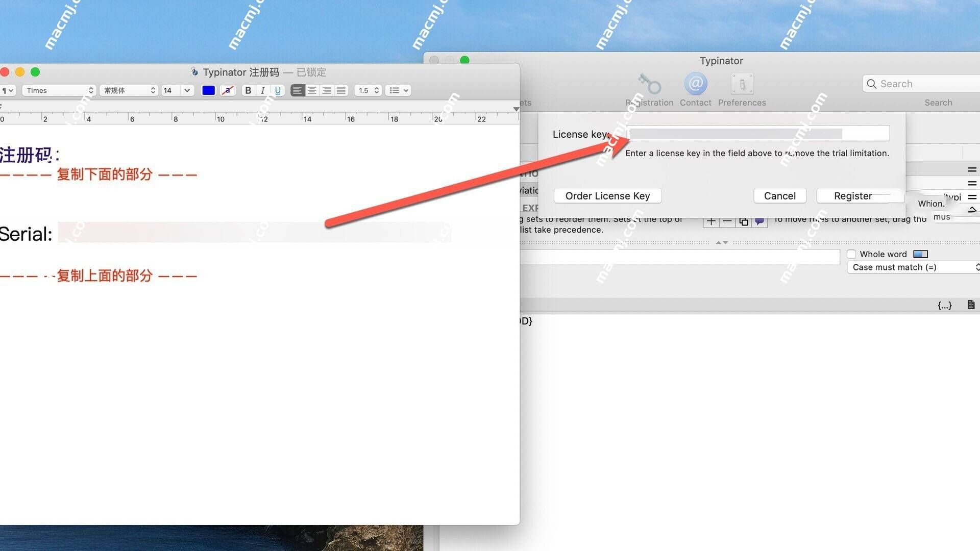Click the TextEdit document title proxy icon

point(194,71)
